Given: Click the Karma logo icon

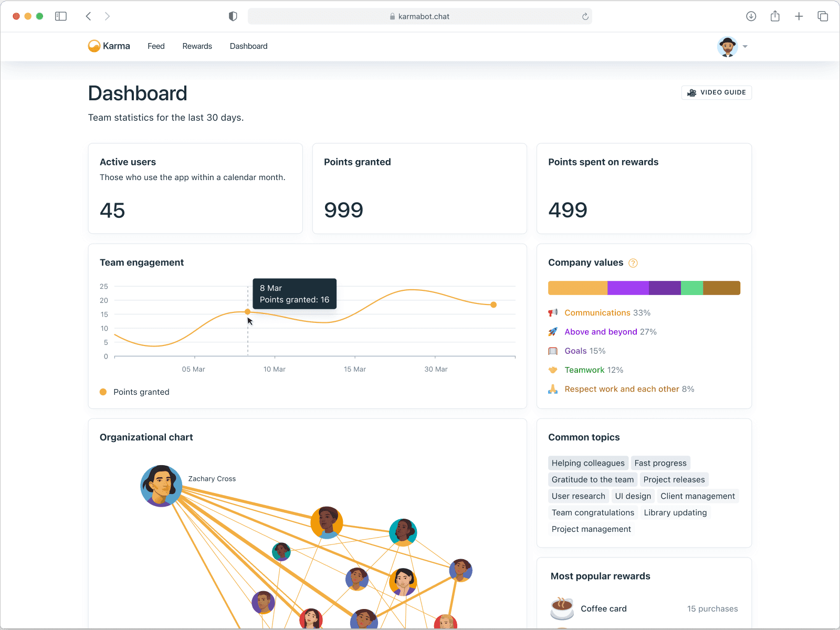Looking at the screenshot, I should pos(94,46).
